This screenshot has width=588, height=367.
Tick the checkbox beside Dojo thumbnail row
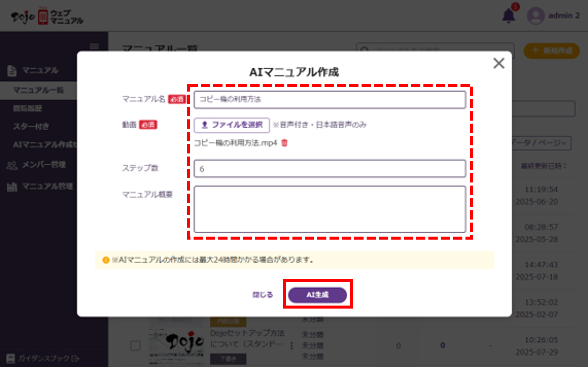(x=135, y=345)
